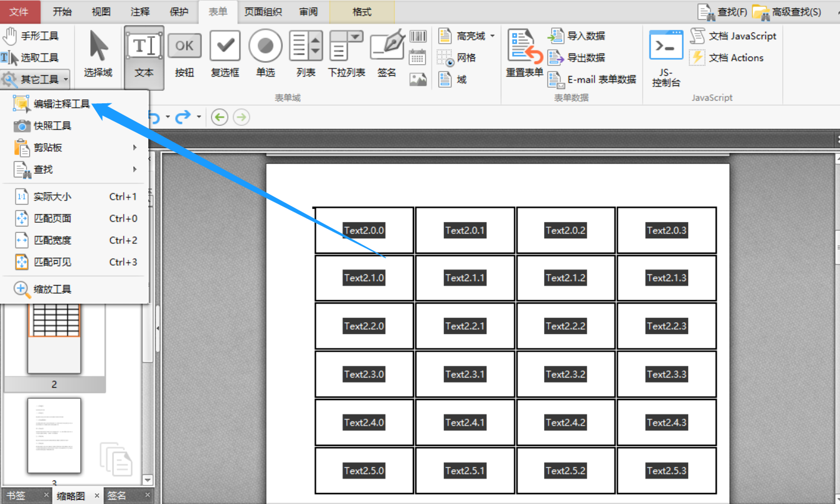Choose 快照工具 snapshot tool

tap(75, 126)
